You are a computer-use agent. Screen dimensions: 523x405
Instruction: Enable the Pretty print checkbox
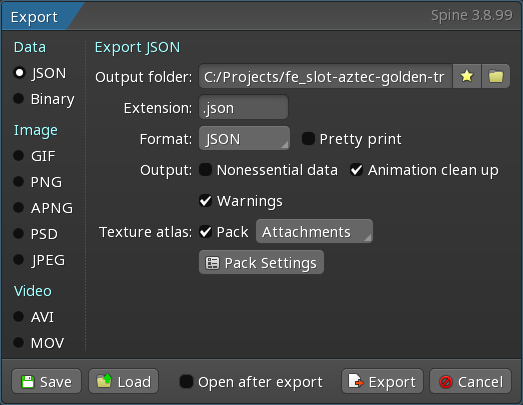(x=308, y=139)
